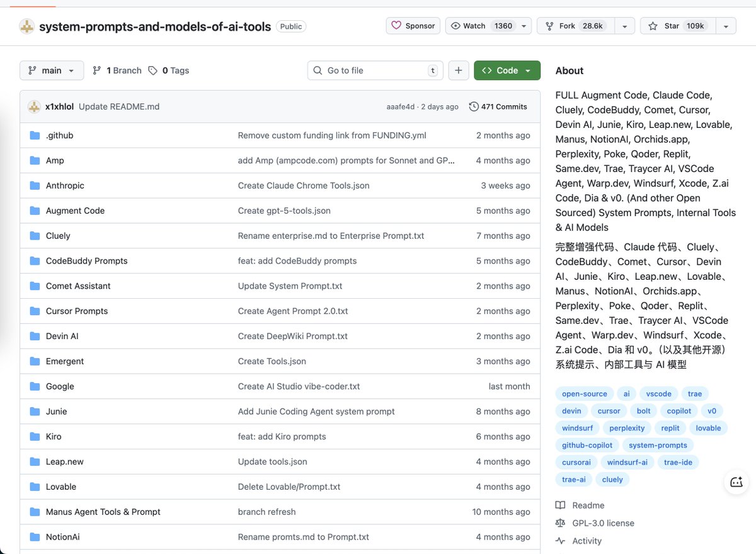Click the Leap.new folder icon

tap(35, 461)
